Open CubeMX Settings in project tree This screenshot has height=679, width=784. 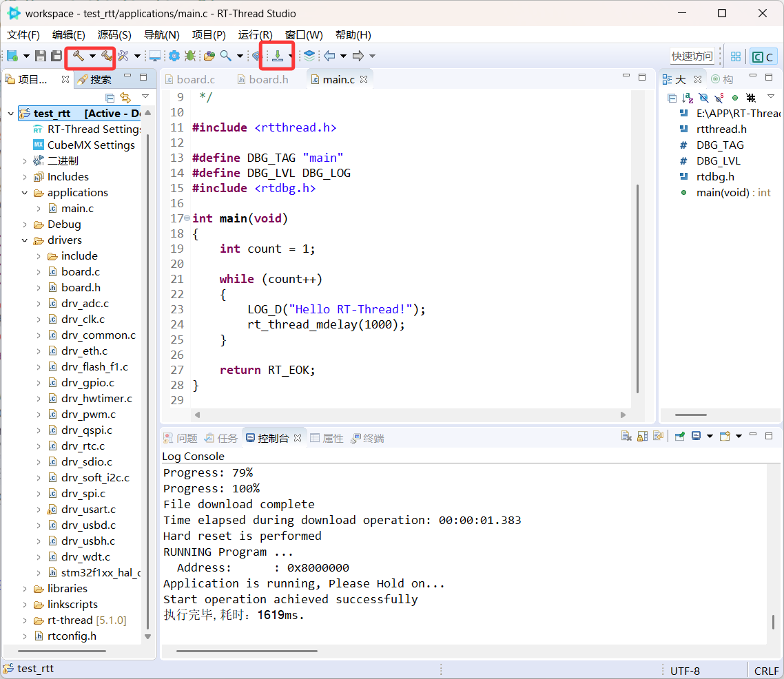(x=90, y=145)
